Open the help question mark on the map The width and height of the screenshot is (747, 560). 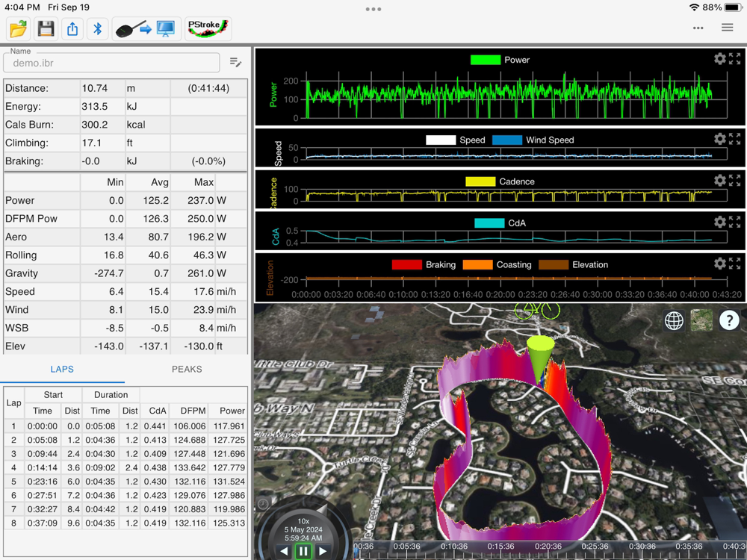coord(728,320)
